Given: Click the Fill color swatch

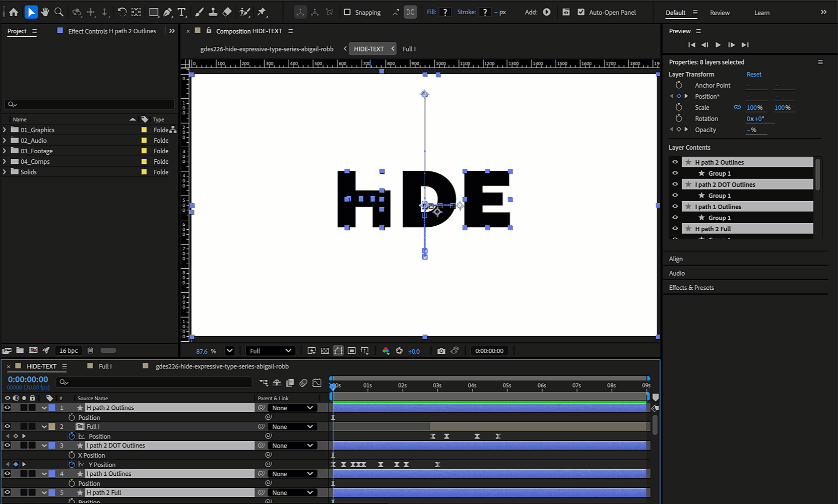Looking at the screenshot, I should click(445, 12).
